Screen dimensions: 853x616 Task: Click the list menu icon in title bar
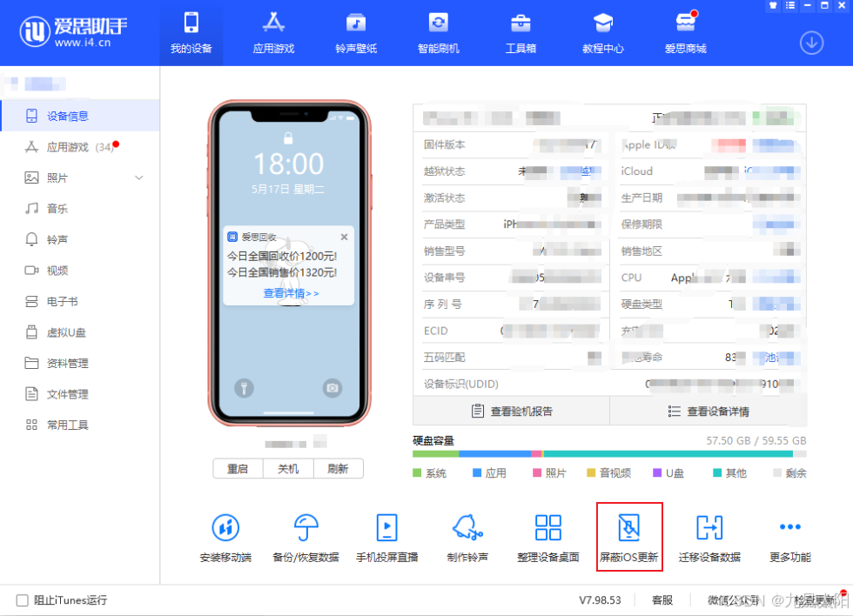point(790,5)
